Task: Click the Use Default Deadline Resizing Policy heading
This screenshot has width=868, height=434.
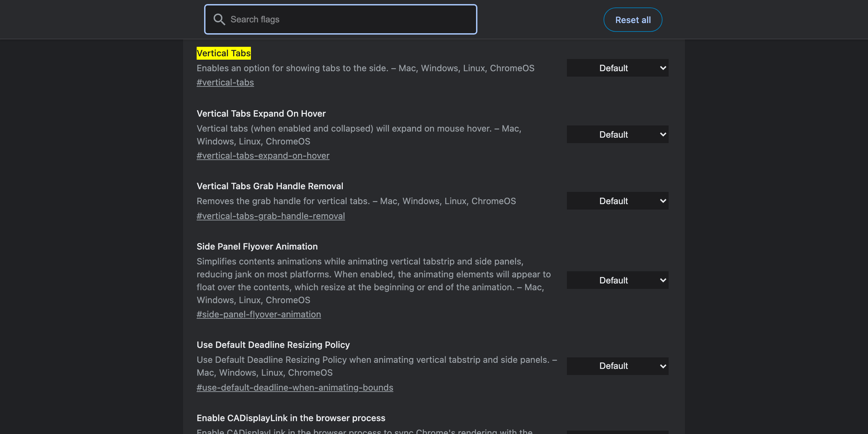Action: pyautogui.click(x=273, y=345)
